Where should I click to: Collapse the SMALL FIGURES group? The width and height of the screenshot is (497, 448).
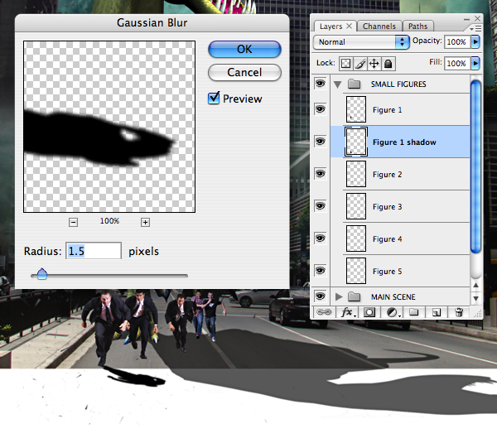click(x=338, y=84)
